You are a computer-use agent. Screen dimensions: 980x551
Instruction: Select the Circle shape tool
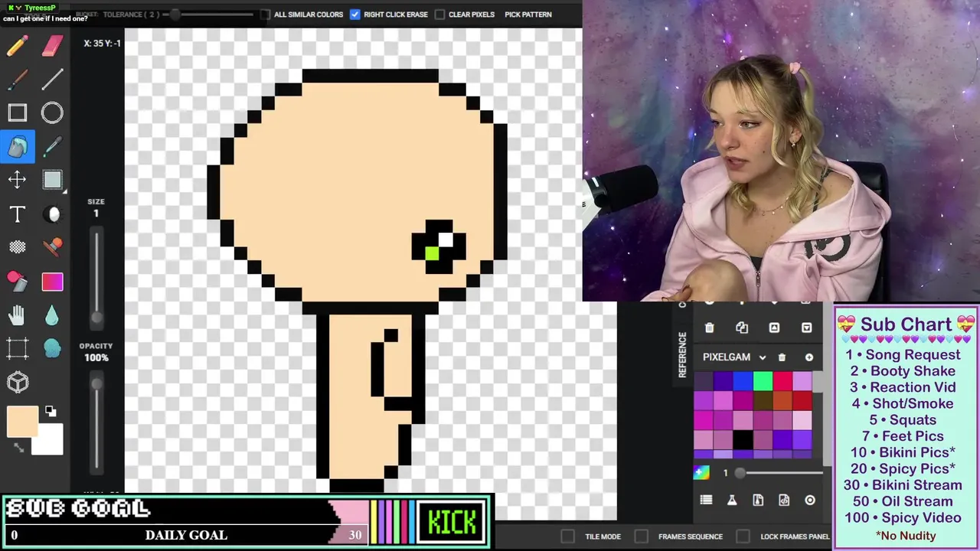[x=52, y=113]
